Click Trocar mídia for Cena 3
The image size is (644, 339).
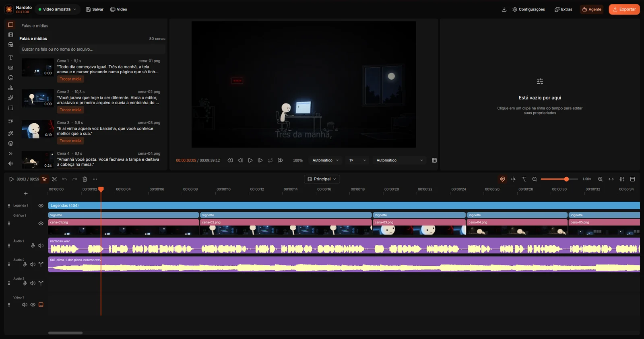coord(70,141)
